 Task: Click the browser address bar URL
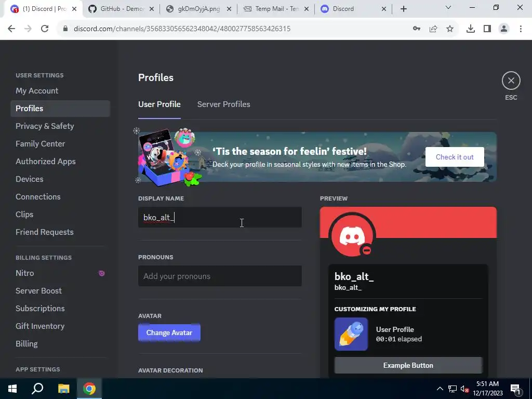(x=182, y=29)
